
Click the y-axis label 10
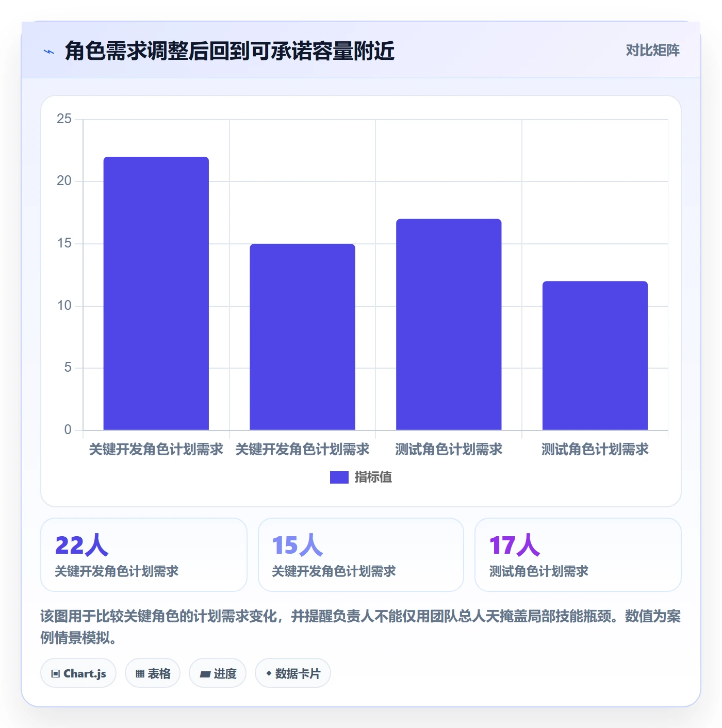(64, 306)
